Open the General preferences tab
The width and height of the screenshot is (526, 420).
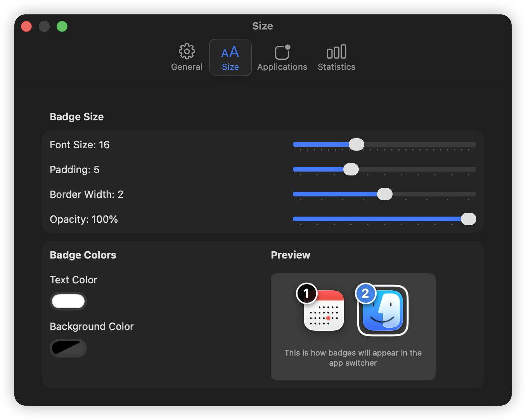(187, 57)
